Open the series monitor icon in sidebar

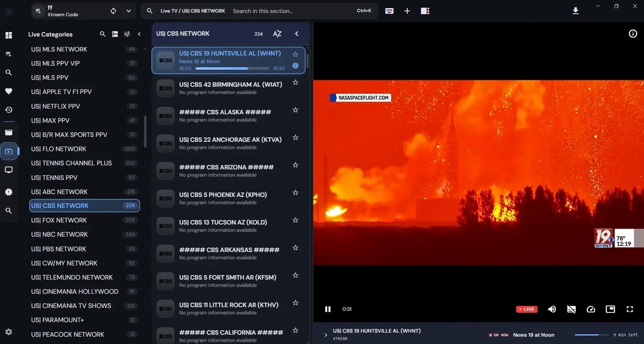[x=8, y=170]
